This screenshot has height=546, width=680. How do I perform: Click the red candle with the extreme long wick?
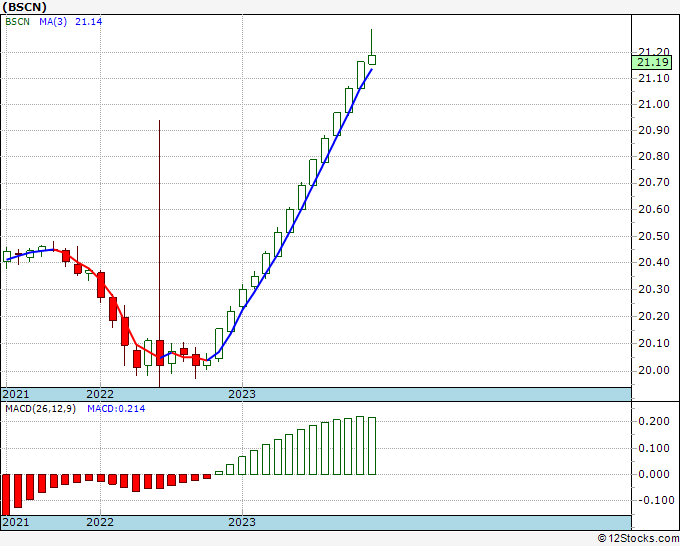(x=160, y=353)
